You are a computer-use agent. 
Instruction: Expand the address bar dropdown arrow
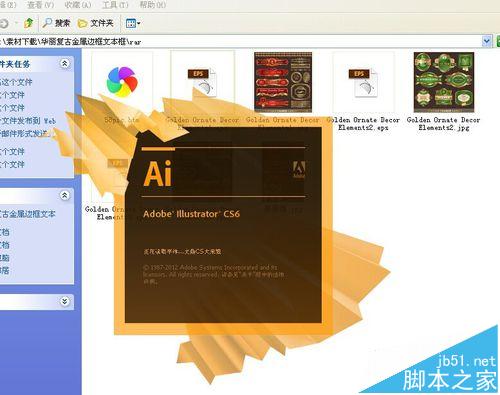[x=487, y=41]
